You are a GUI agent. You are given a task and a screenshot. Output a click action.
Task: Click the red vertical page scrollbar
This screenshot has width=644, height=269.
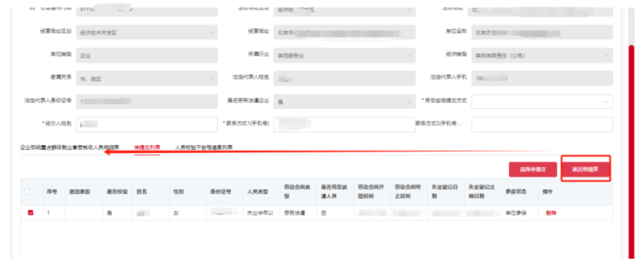(x=631, y=151)
